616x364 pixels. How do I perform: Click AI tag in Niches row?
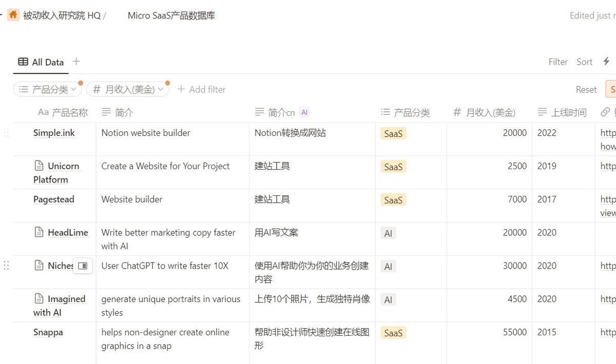point(388,267)
